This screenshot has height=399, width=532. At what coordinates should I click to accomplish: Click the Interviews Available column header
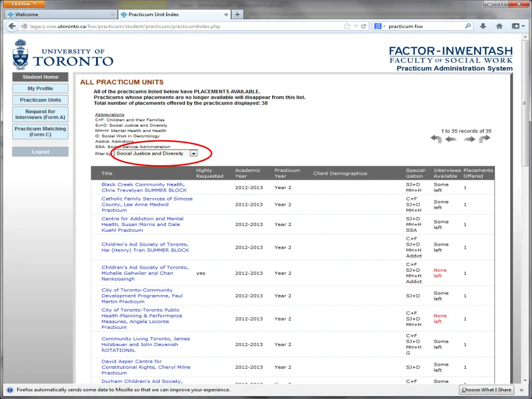pos(447,173)
